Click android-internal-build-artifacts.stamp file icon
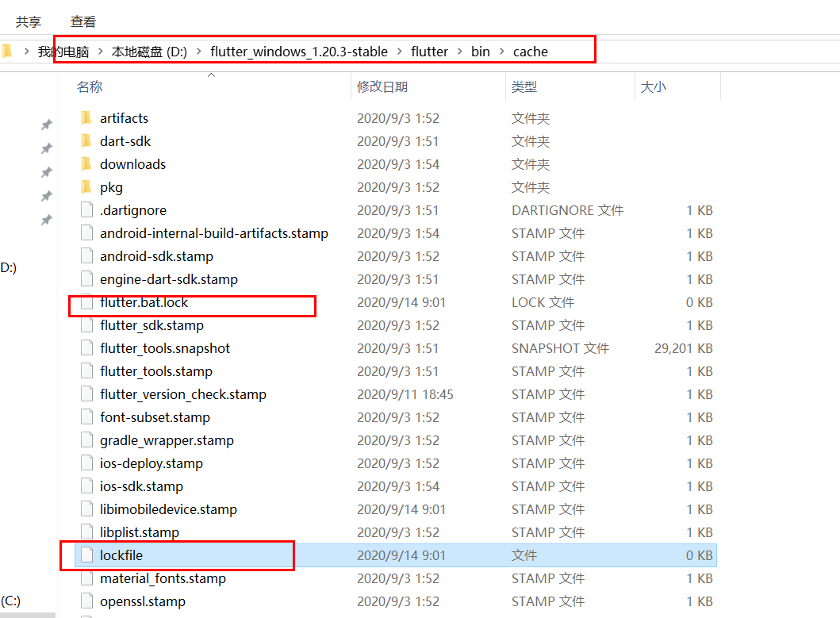 pos(86,232)
